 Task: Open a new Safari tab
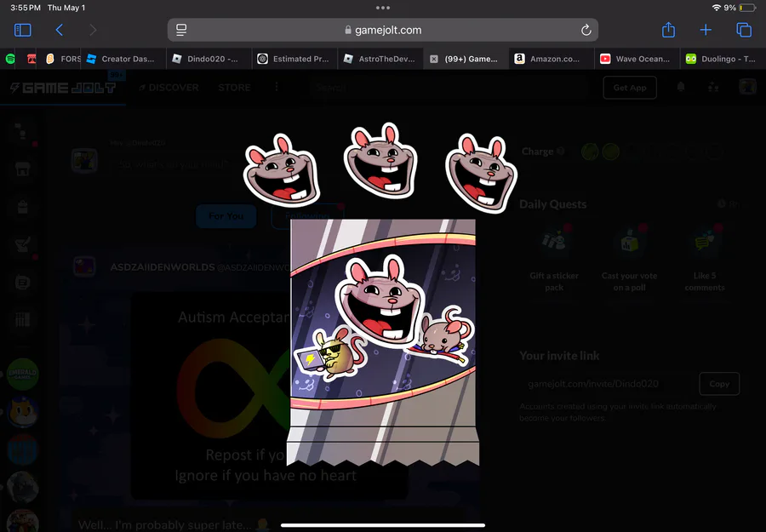point(706,31)
